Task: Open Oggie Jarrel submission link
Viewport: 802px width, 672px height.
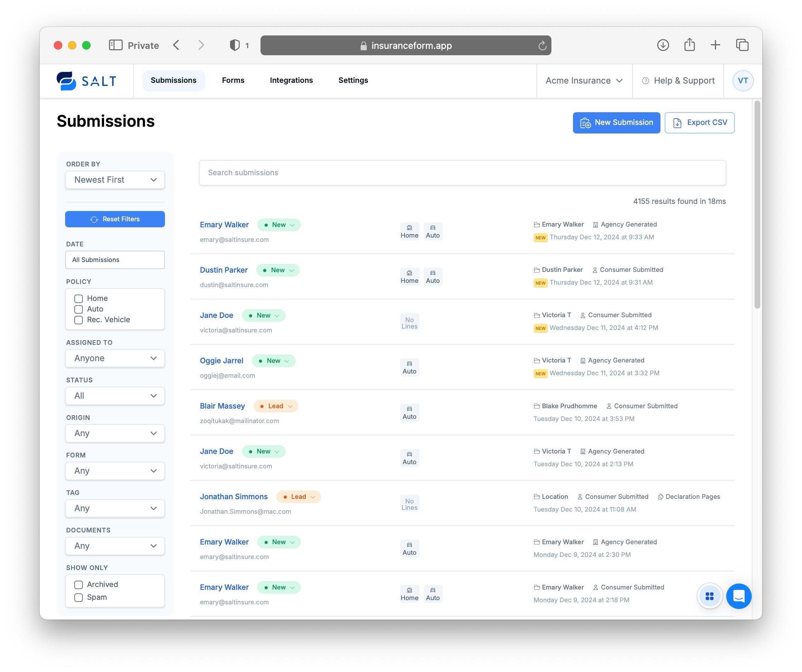Action: tap(221, 361)
